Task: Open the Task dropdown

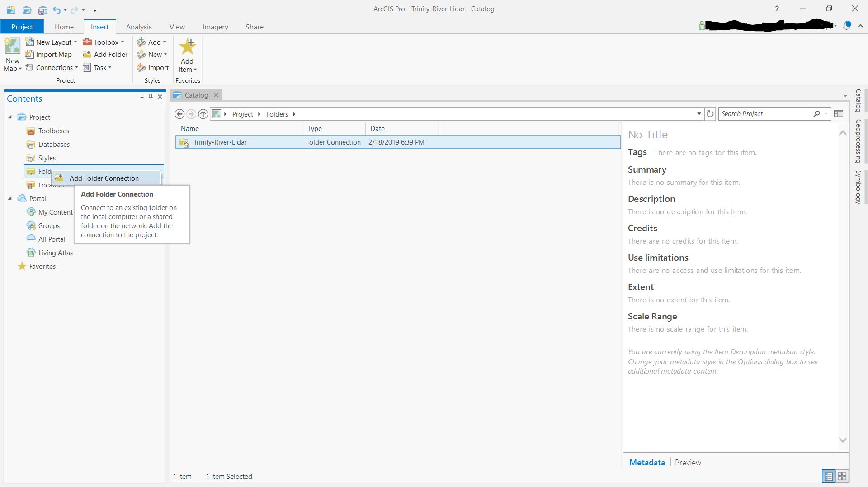Action: point(97,67)
